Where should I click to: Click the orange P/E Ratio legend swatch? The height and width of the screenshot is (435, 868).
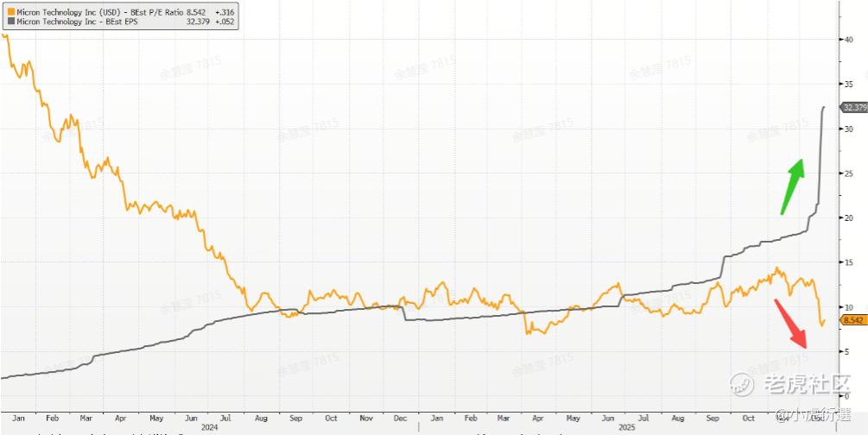[x=10, y=11]
